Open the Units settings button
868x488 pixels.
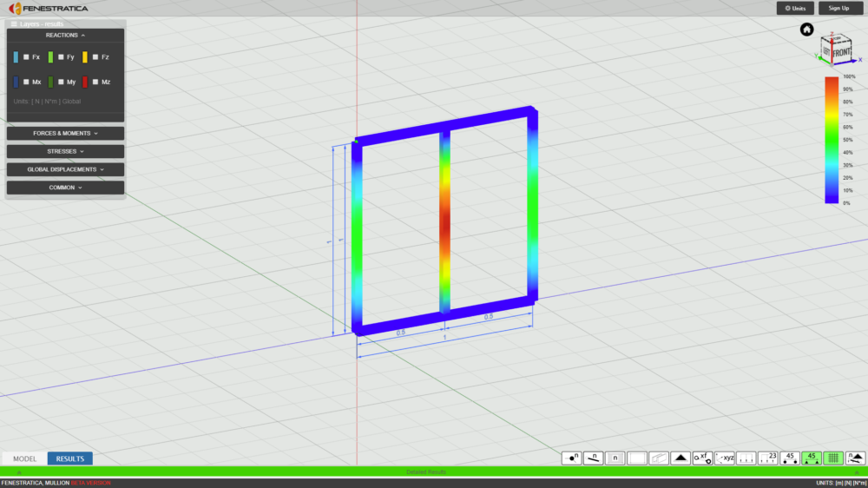(795, 9)
